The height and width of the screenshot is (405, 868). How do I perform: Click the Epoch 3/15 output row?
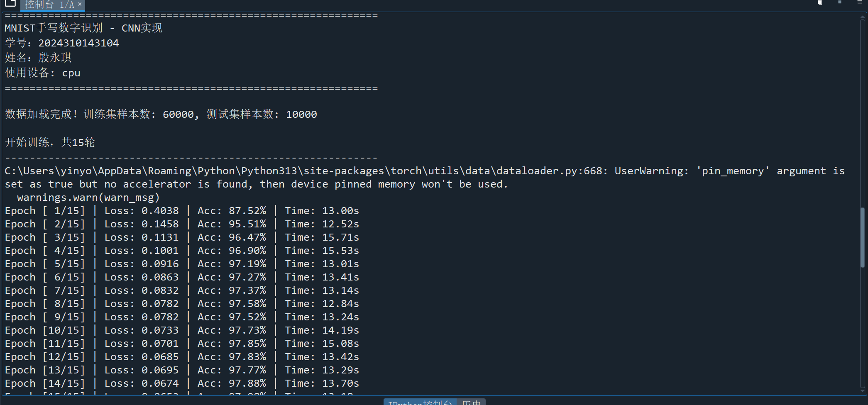182,237
